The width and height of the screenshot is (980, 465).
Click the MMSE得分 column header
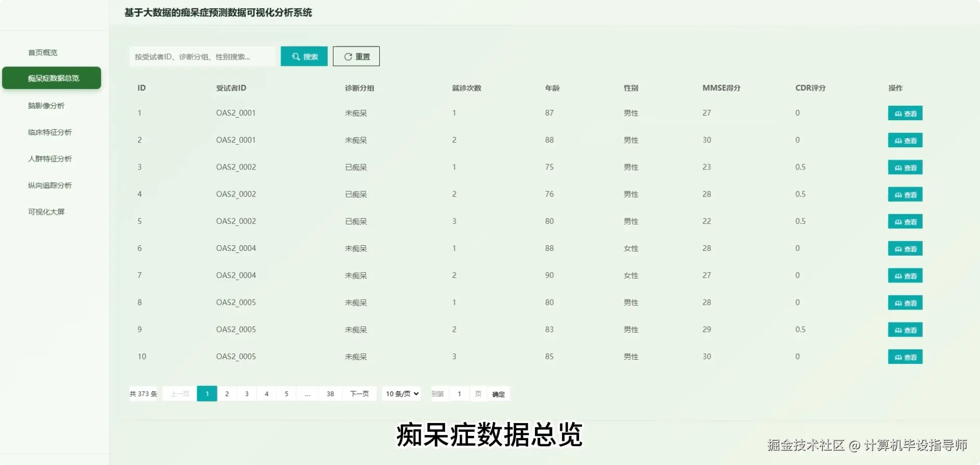coord(721,88)
